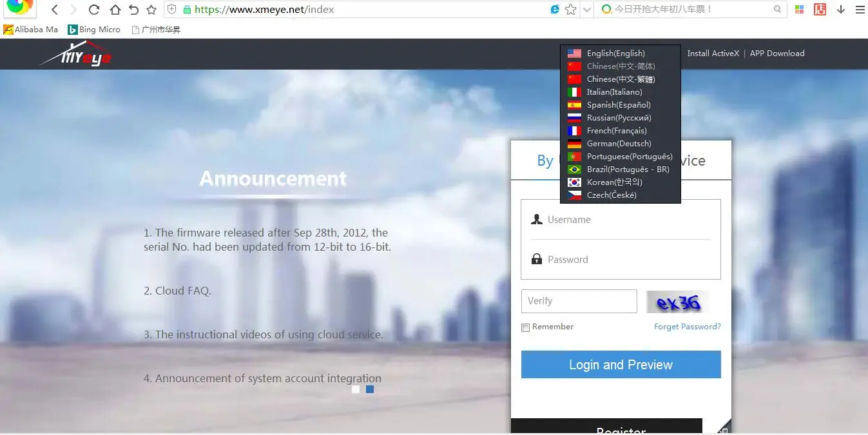Refresh the captcha image ex36
This screenshot has width=868, height=435.
point(678,302)
